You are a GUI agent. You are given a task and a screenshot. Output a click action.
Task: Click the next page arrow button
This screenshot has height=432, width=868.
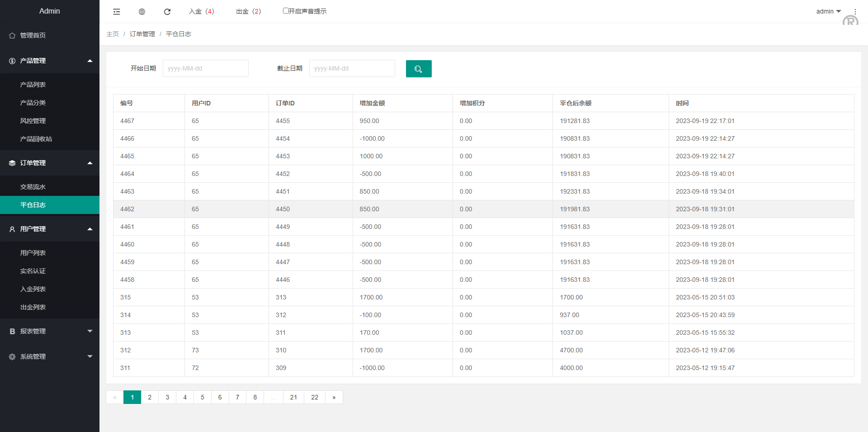click(334, 397)
